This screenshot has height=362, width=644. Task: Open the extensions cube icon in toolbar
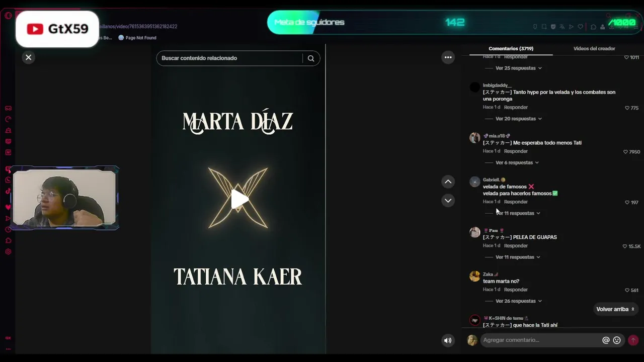click(x=593, y=27)
